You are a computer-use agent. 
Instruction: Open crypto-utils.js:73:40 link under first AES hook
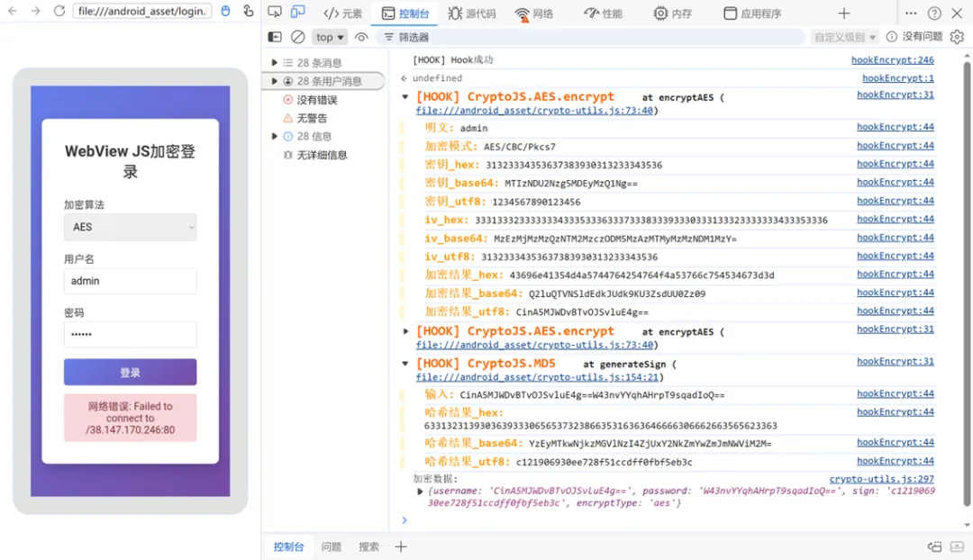point(534,111)
